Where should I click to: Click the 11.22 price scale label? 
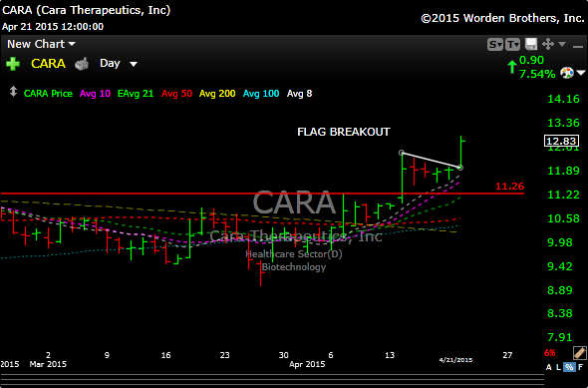[563, 194]
